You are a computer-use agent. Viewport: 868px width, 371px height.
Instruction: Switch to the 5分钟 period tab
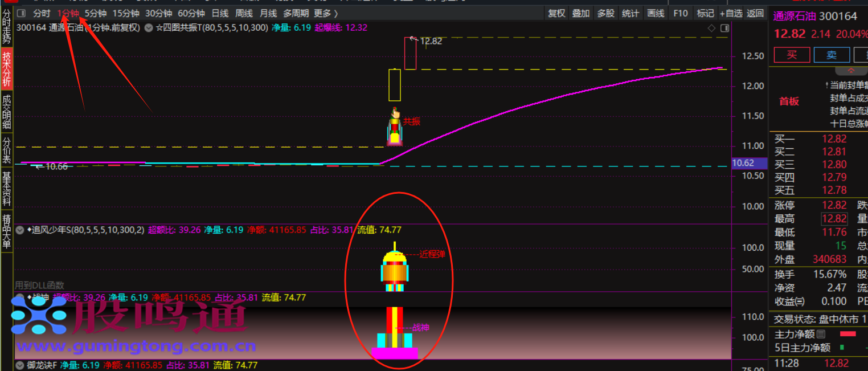pos(95,13)
